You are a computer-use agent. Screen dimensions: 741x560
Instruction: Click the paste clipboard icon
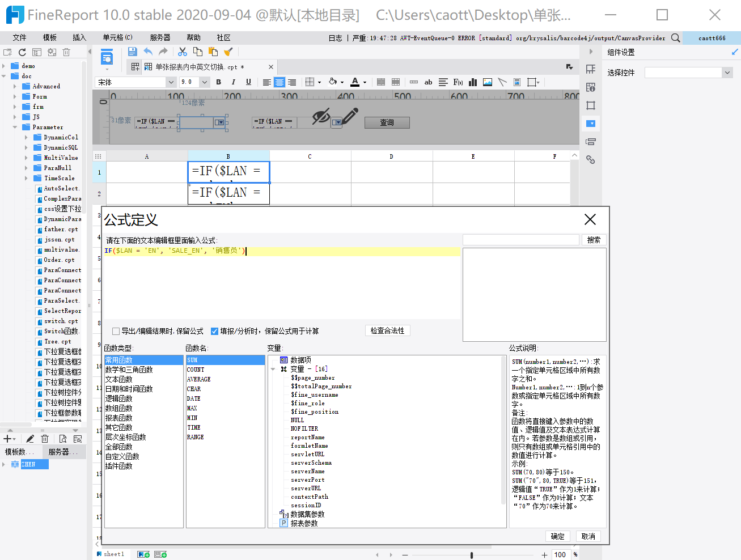pyautogui.click(x=213, y=52)
